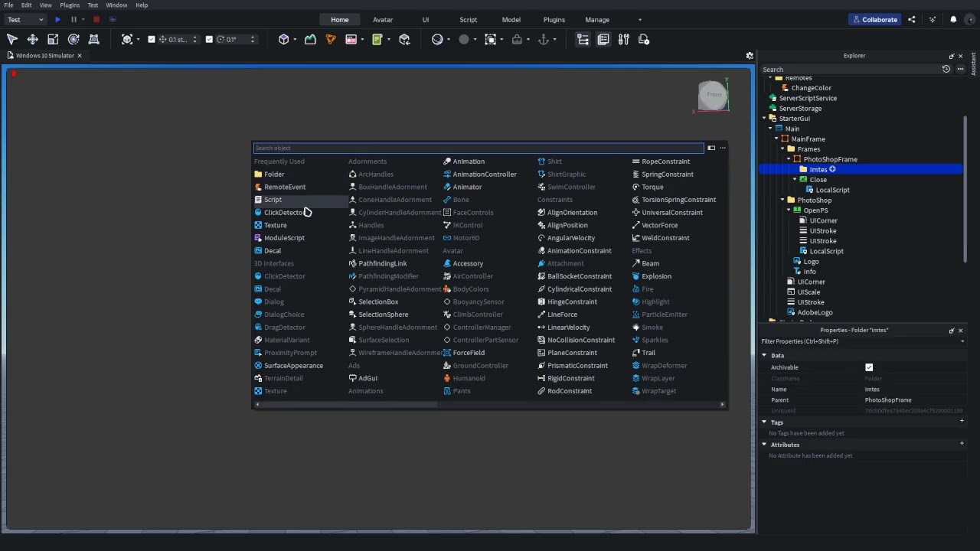The image size is (980, 551).
Task: Start the blue Play test button
Action: 57,19
